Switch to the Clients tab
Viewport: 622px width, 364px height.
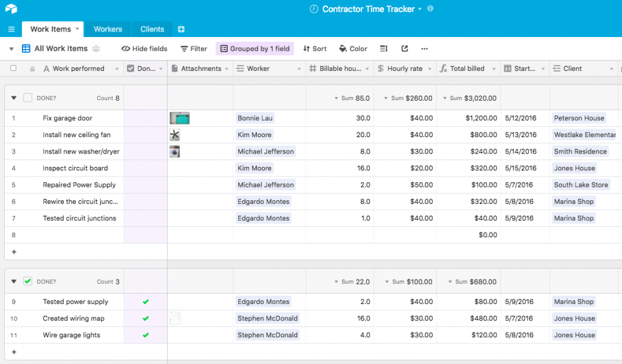tap(152, 29)
